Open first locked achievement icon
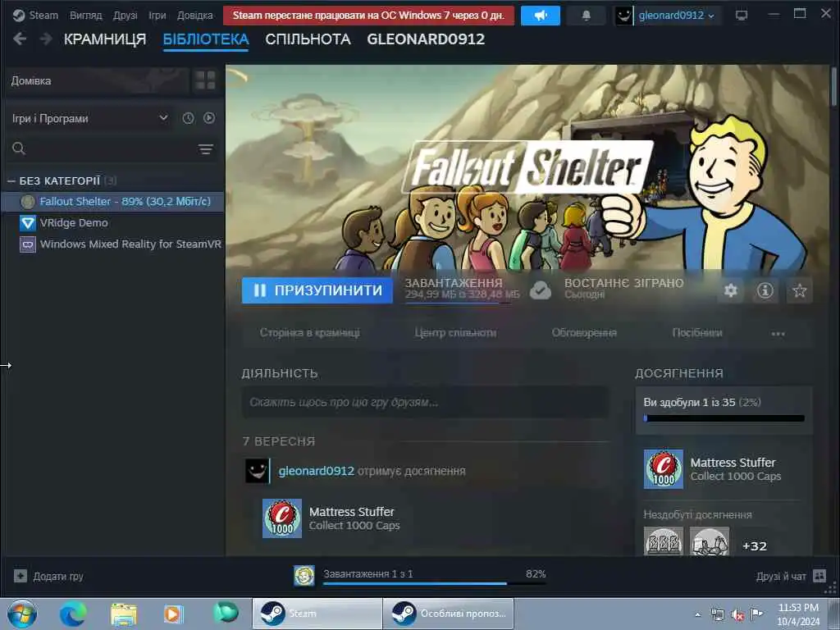Viewport: 840px width, 630px height. click(663, 541)
